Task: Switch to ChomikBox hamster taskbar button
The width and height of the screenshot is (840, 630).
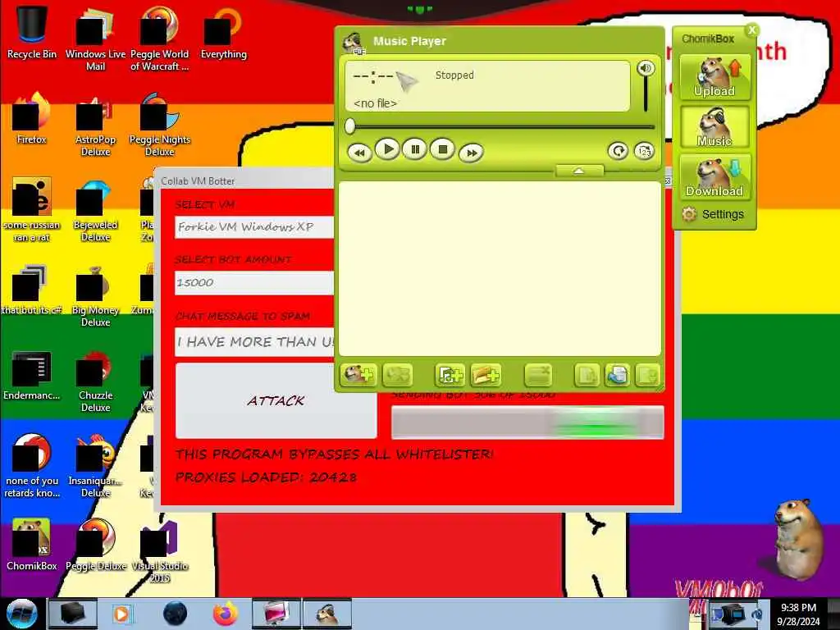Action: 327,614
